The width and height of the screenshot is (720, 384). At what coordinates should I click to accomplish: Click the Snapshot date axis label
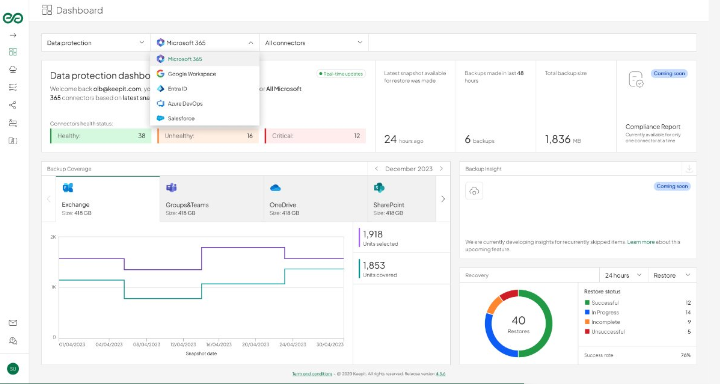click(201, 354)
